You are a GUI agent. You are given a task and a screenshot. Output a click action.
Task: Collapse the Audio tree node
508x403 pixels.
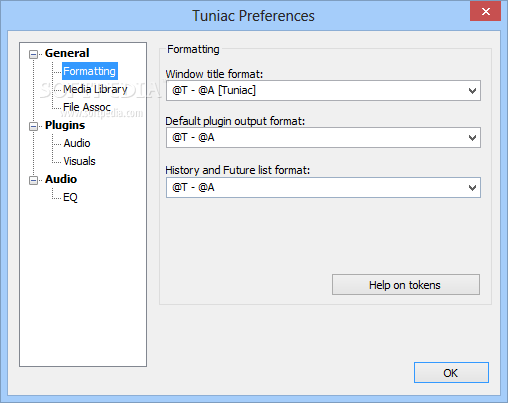33,180
